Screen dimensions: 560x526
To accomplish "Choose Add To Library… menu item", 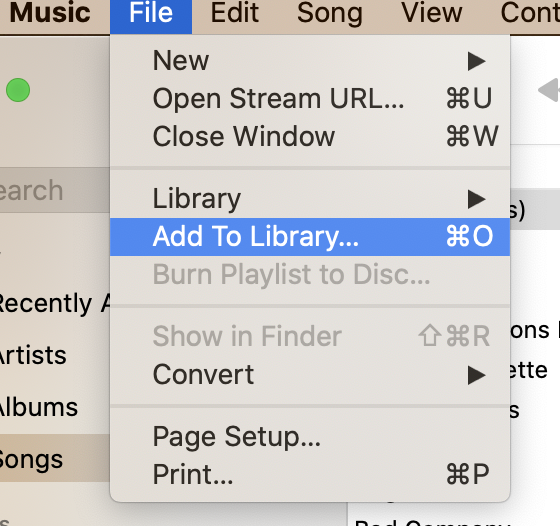I will pyautogui.click(x=310, y=237).
